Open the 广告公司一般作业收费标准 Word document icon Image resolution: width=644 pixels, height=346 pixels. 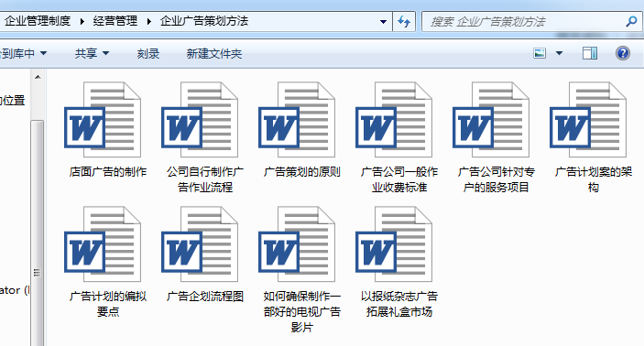tap(394, 119)
